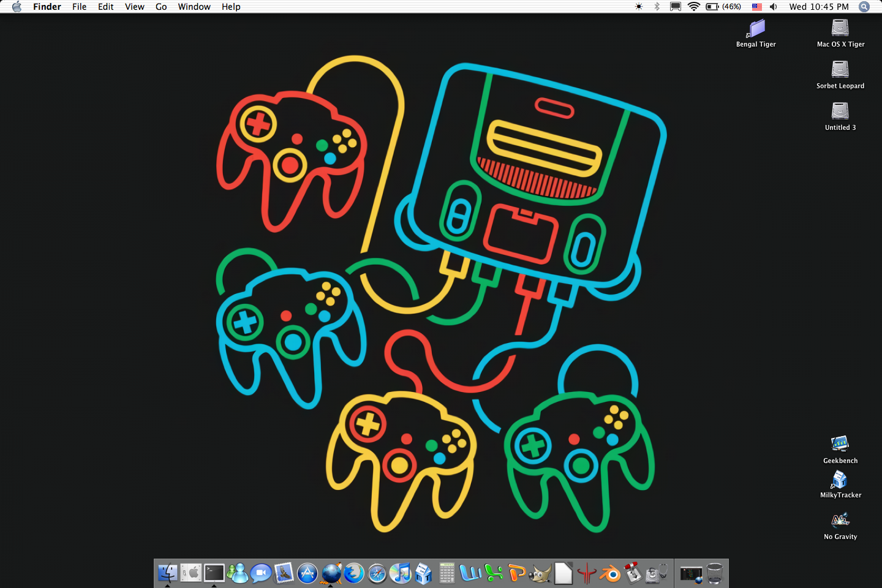Open the Edit menu

[x=106, y=7]
